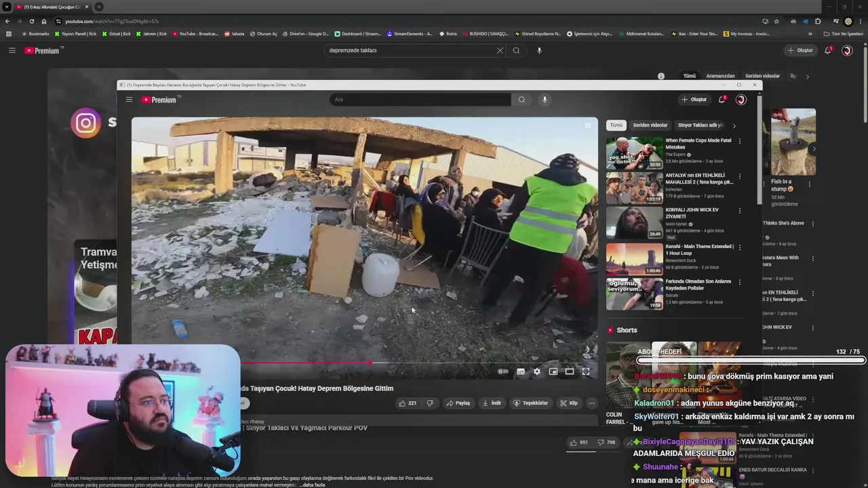The height and width of the screenshot is (488, 868).
Task: Start voice search with the front window microphone
Action: pos(545,100)
